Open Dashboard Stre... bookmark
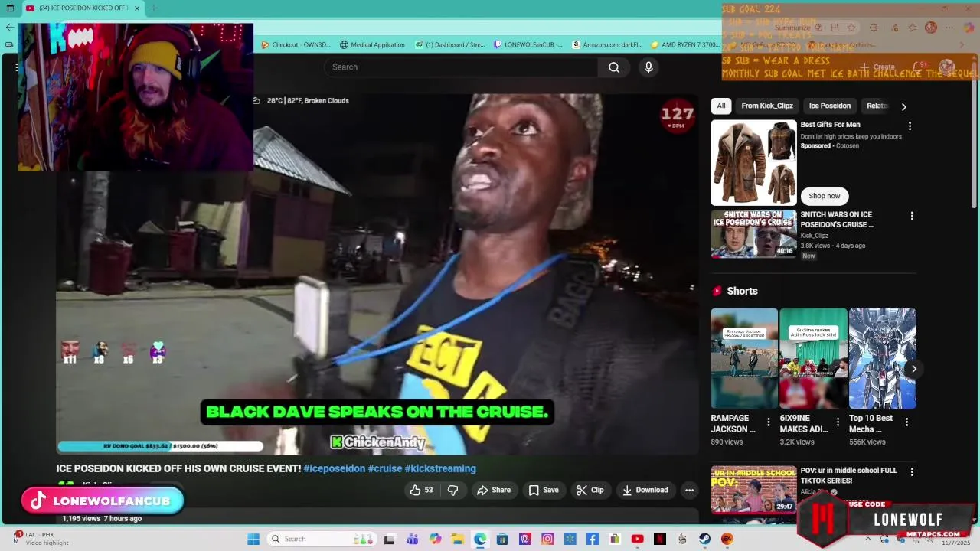The height and width of the screenshot is (551, 980). (x=450, y=44)
